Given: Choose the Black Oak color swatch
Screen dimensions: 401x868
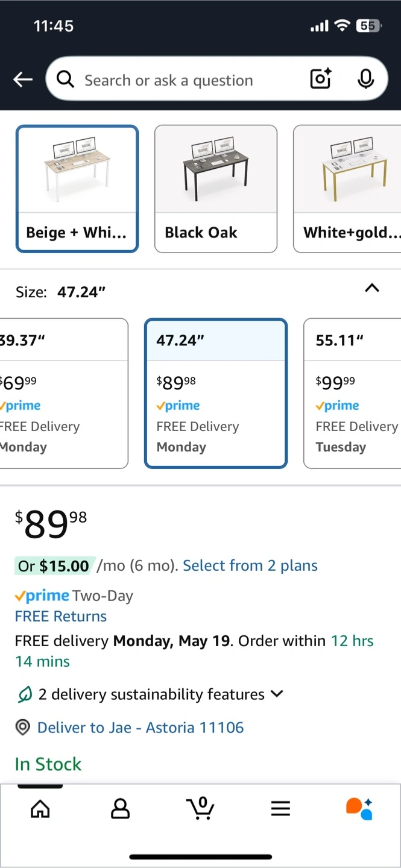Looking at the screenshot, I should [x=216, y=189].
